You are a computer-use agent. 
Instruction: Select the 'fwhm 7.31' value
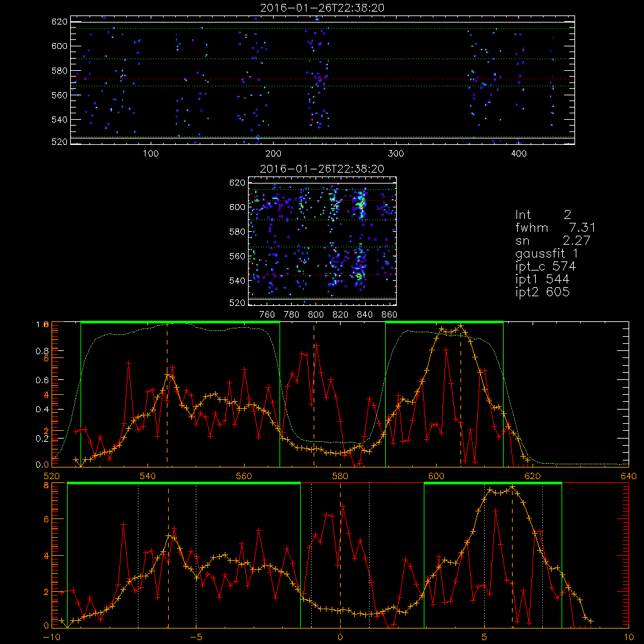click(555, 227)
